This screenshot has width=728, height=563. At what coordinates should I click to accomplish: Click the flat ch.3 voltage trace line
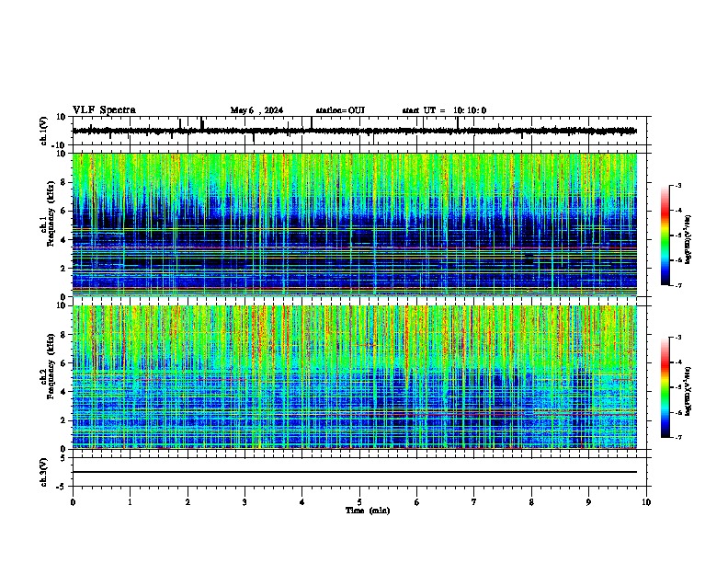[355, 472]
